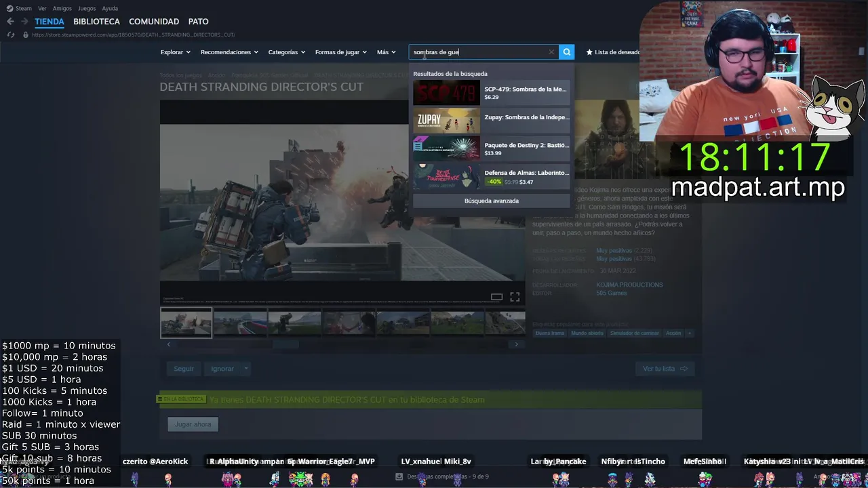
Task: Click the Ignorar button
Action: tap(222, 369)
